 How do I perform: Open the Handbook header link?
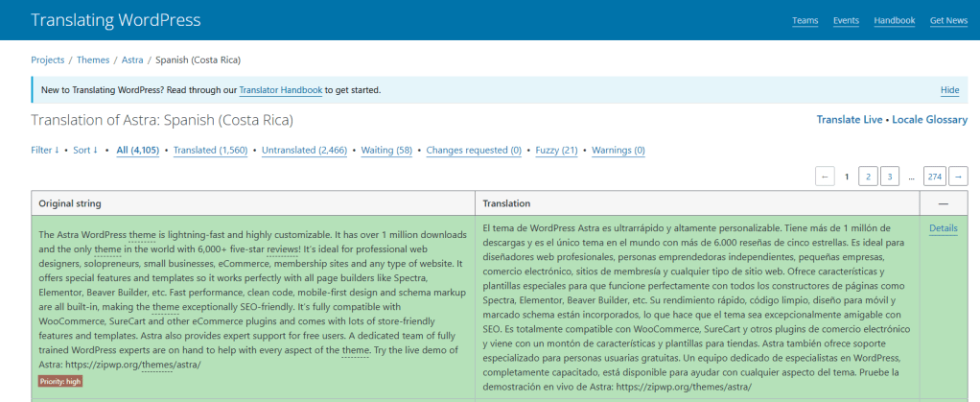tap(895, 21)
